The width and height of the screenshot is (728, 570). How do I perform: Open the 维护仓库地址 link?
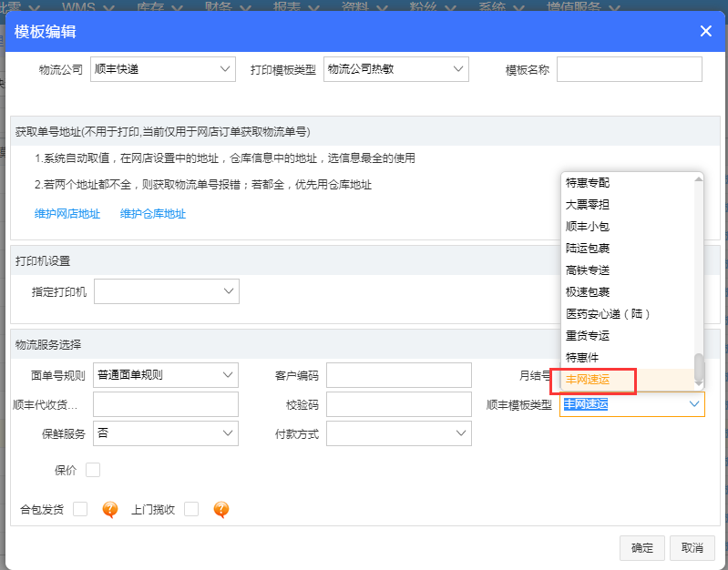(153, 214)
